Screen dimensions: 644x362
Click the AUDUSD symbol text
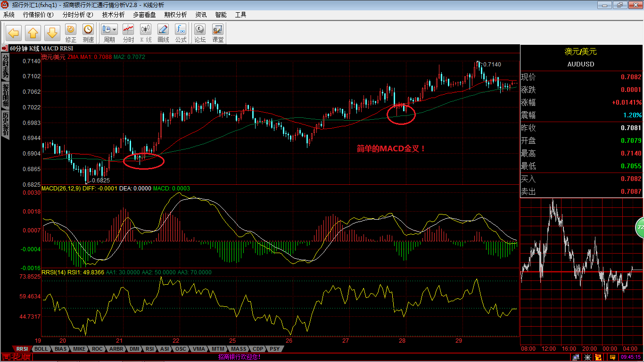tap(581, 64)
